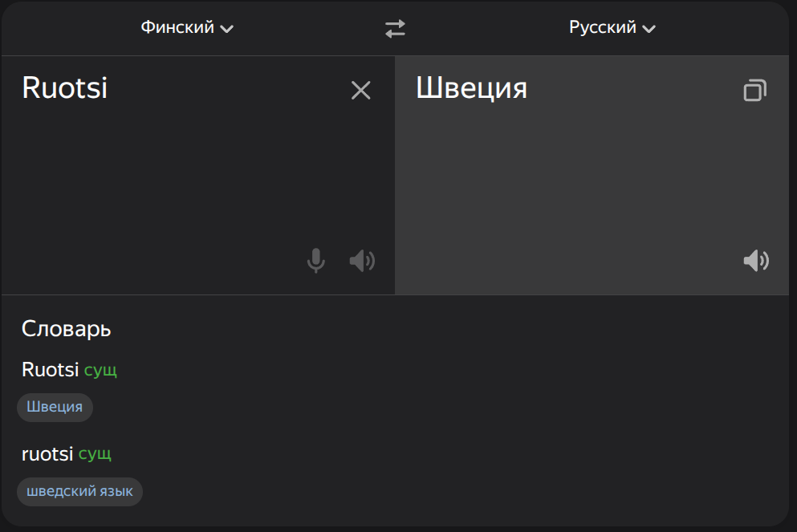797x532 pixels.
Task: Click the chevron arrow beside Финский
Action: tap(227, 29)
